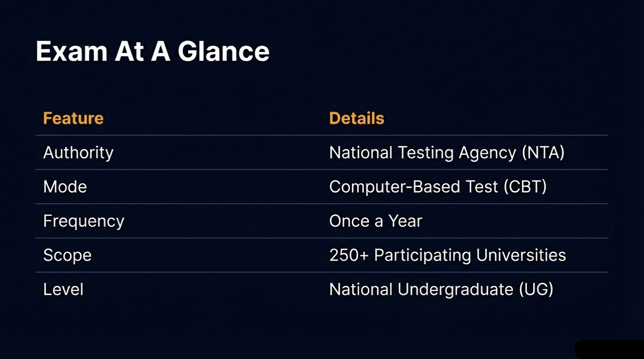Screen dimensions: 644x359
Task: Click 'Participating Universities' text
Action: click(470, 255)
